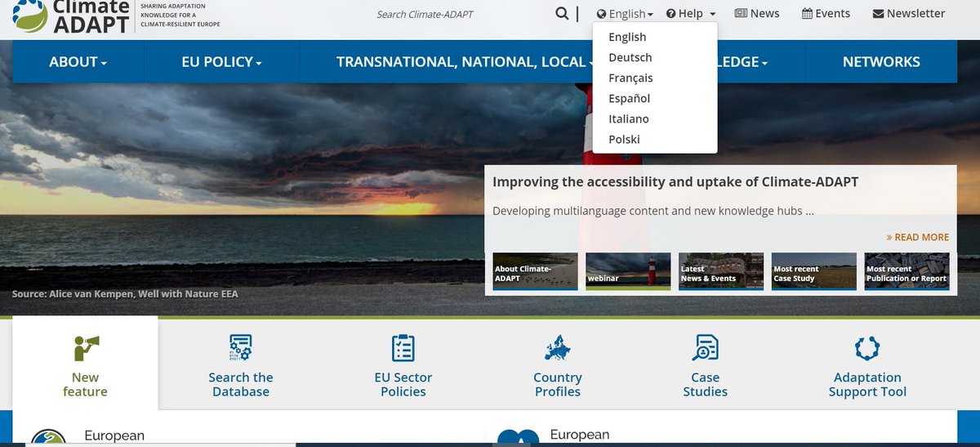Click the globe icon beside English
Screen dimensions: 980x447
click(x=602, y=14)
